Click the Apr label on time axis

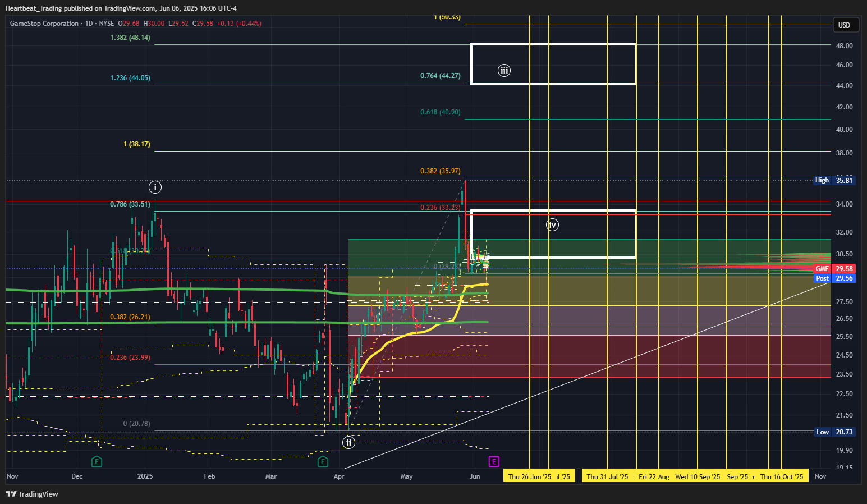[x=338, y=476]
